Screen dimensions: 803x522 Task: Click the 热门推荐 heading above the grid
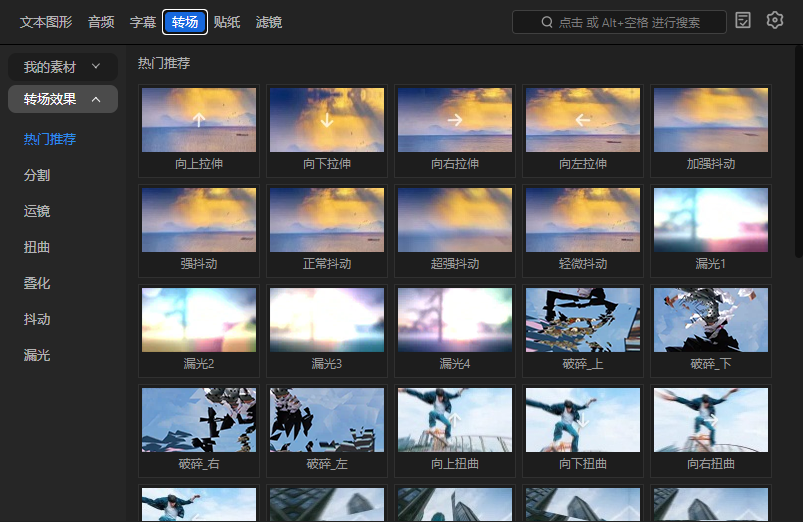tap(164, 63)
